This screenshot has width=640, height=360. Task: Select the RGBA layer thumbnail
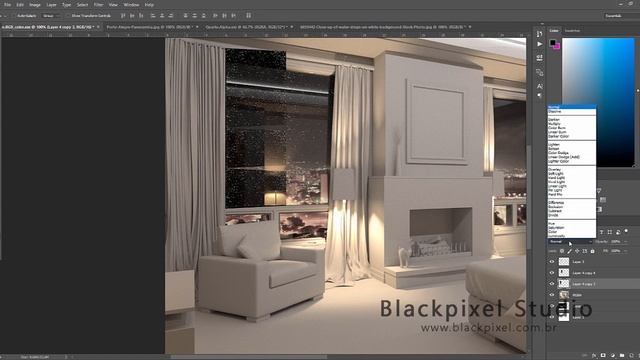click(x=564, y=295)
